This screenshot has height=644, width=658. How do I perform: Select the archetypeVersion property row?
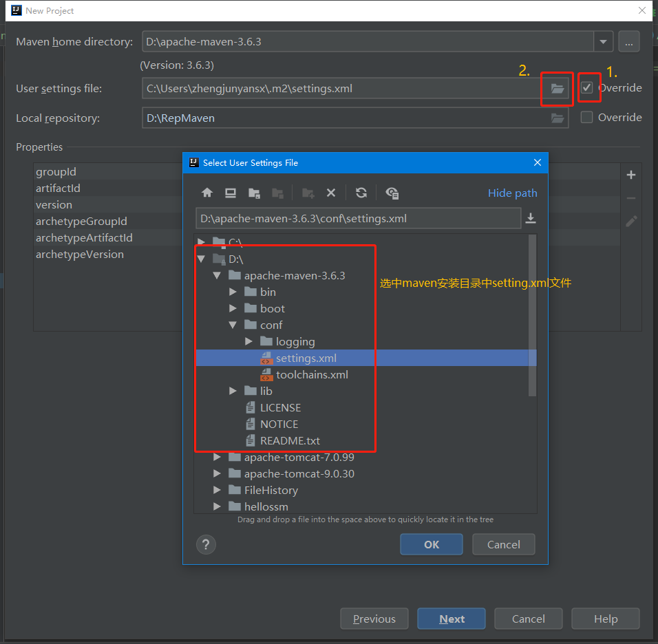pos(108,255)
